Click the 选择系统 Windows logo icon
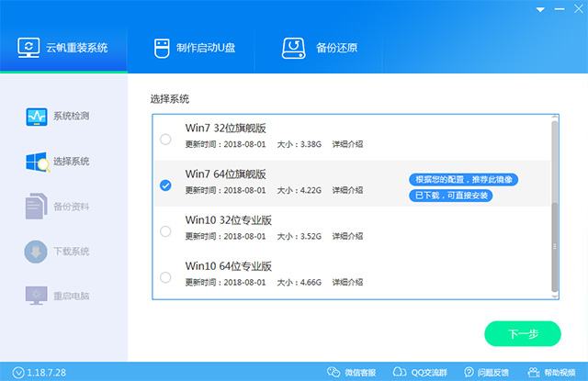 [x=37, y=162]
